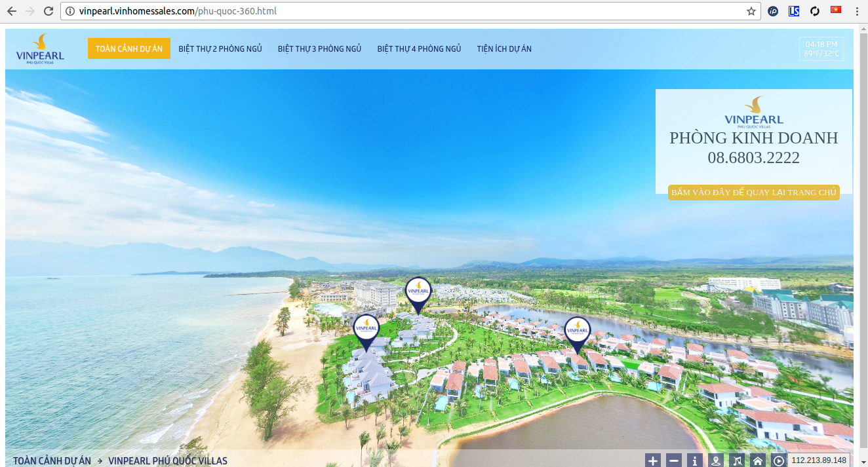Select the TOÀN CẢNH DỰ ÁN tab

(129, 48)
